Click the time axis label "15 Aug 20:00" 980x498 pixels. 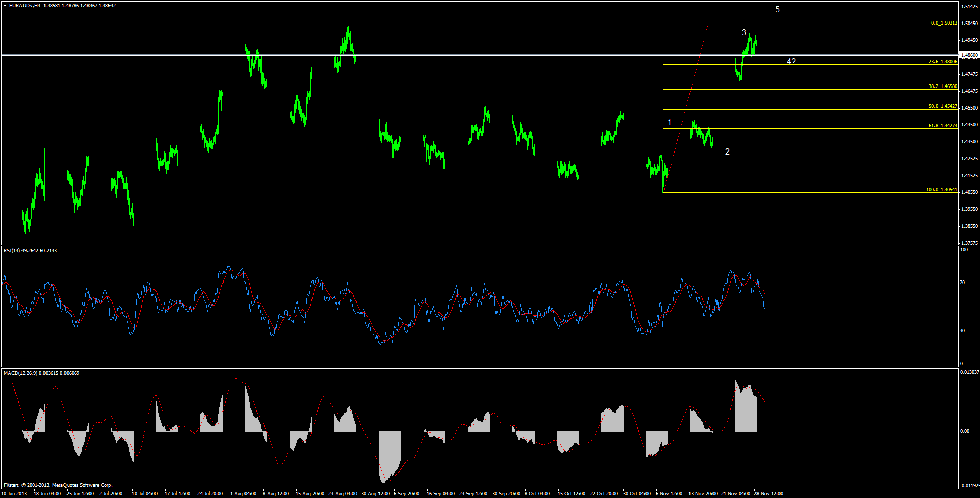tap(309, 494)
